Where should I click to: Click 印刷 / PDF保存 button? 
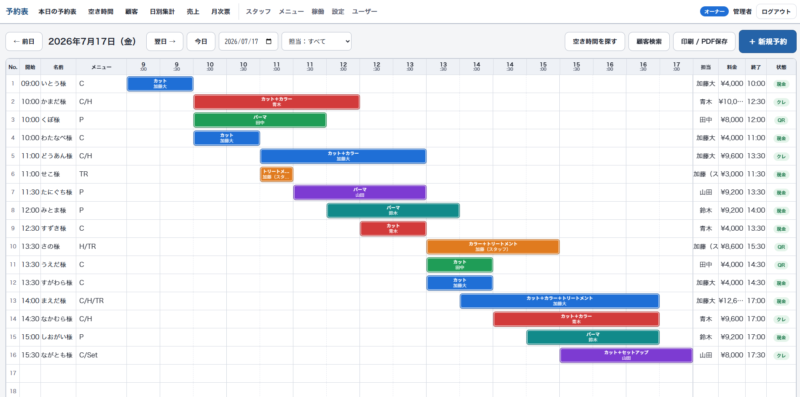(x=704, y=41)
